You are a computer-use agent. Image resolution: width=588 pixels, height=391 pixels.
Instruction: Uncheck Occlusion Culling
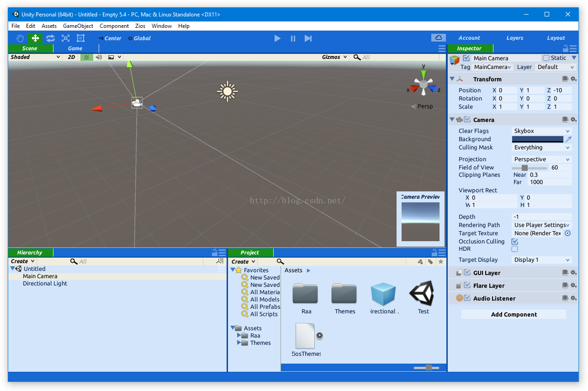coord(515,241)
